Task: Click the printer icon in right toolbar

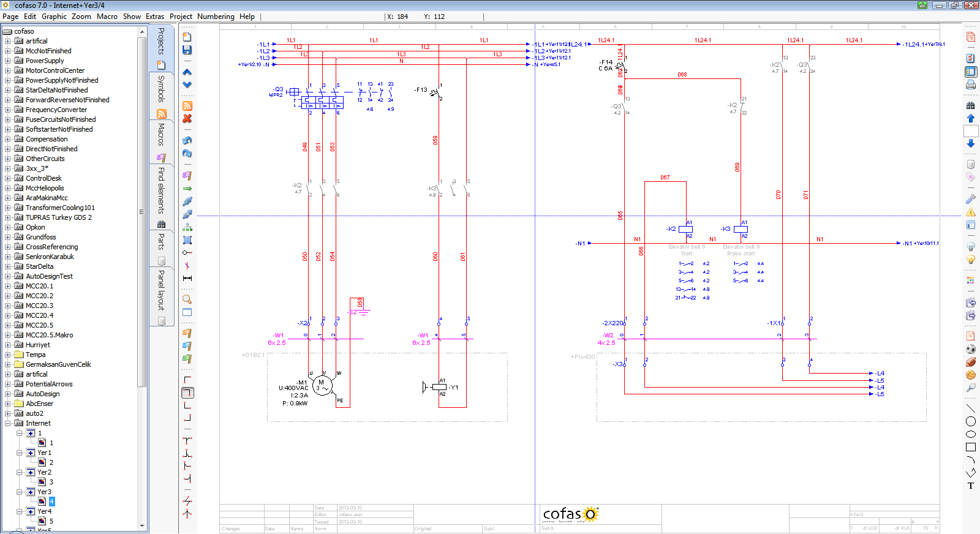Action: (x=971, y=85)
